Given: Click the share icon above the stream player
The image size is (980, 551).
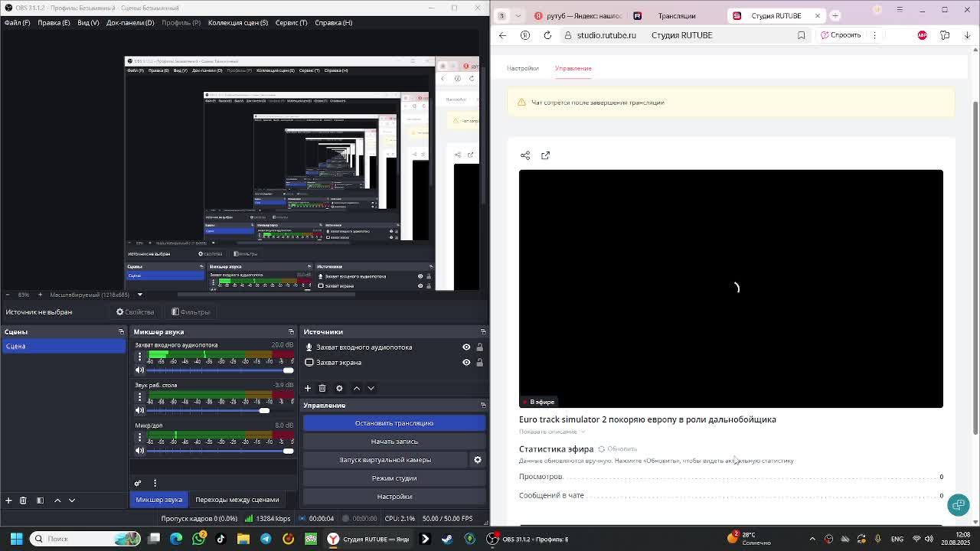Looking at the screenshot, I should click(x=525, y=155).
